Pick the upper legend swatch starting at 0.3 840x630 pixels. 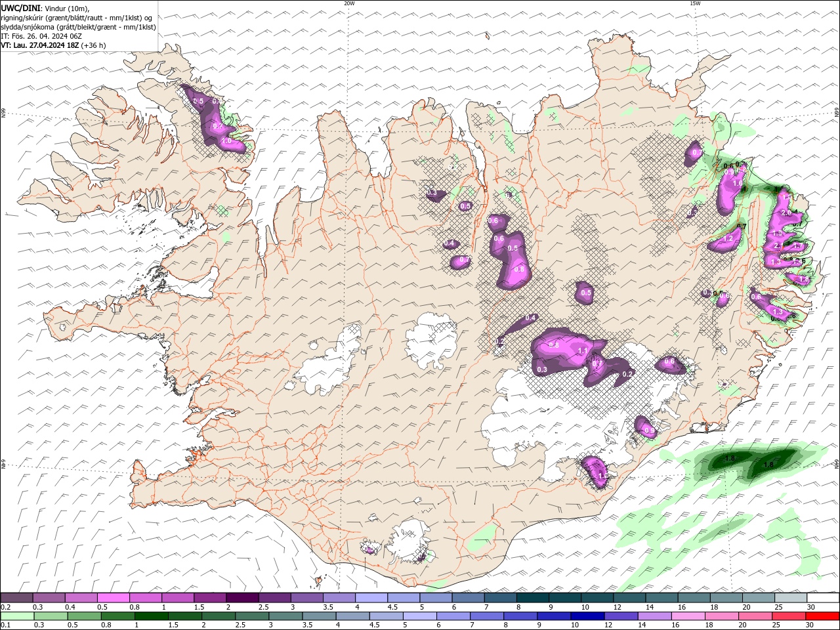[x=49, y=598]
